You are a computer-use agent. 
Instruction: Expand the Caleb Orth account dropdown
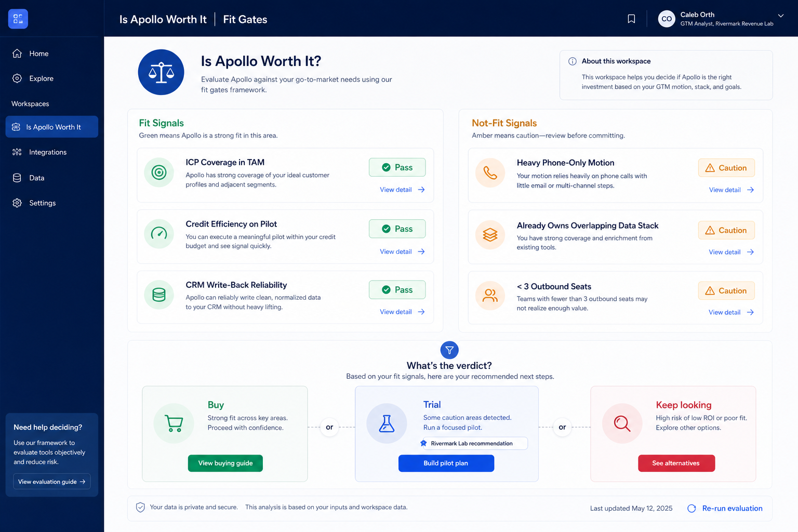pyautogui.click(x=780, y=16)
